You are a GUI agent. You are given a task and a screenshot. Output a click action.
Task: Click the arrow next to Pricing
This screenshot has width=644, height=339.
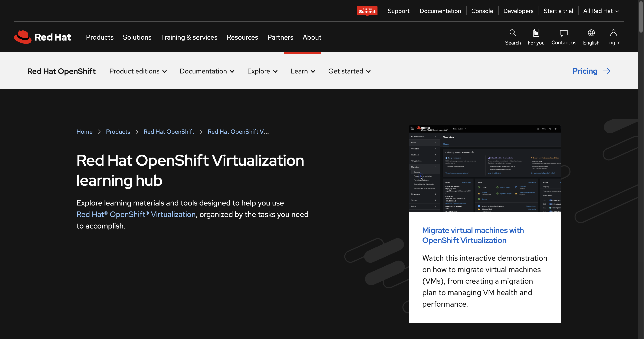pyautogui.click(x=607, y=71)
